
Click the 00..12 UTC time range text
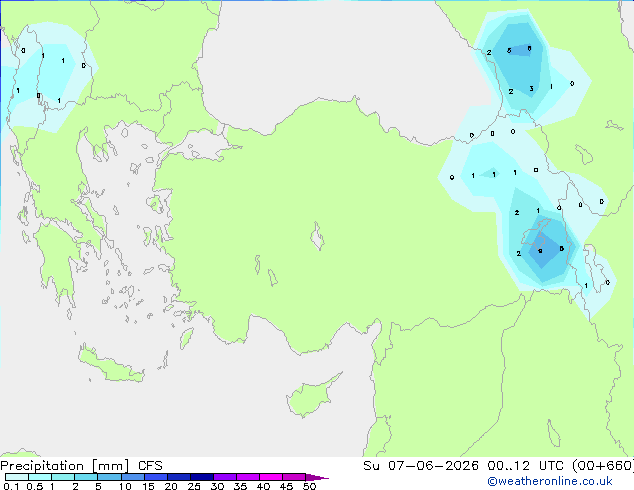509,466
